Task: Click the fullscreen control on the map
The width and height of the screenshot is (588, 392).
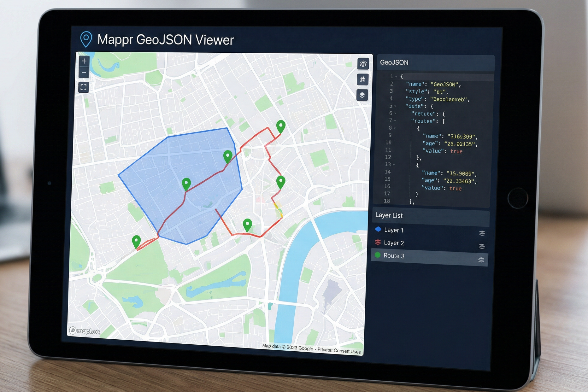Action: coord(83,87)
